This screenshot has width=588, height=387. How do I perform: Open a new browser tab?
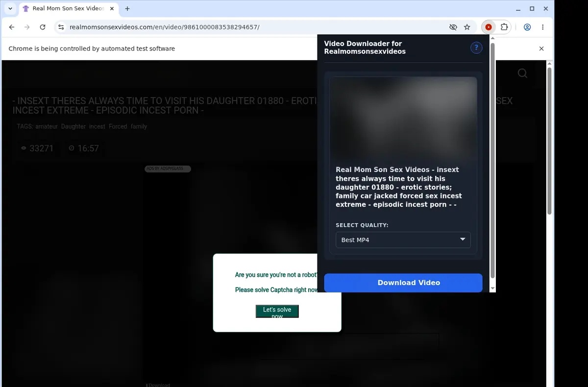tap(127, 9)
